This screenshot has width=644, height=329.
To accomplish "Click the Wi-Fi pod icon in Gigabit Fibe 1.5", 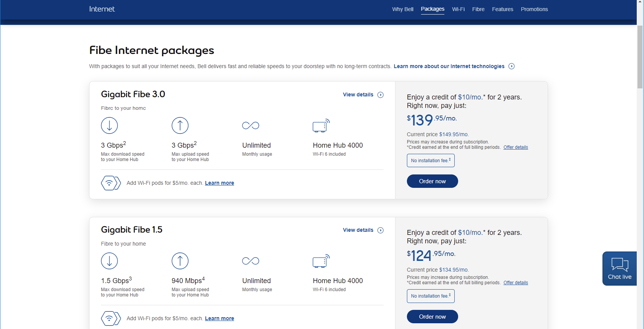I will coord(111,318).
